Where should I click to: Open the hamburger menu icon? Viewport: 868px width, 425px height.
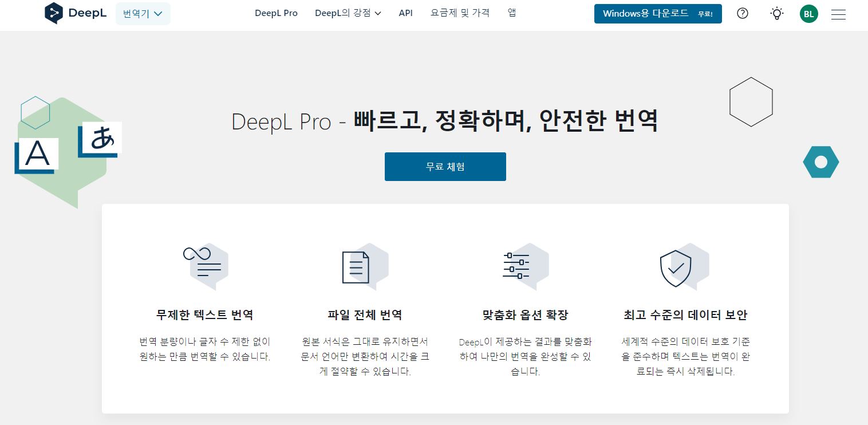point(838,14)
